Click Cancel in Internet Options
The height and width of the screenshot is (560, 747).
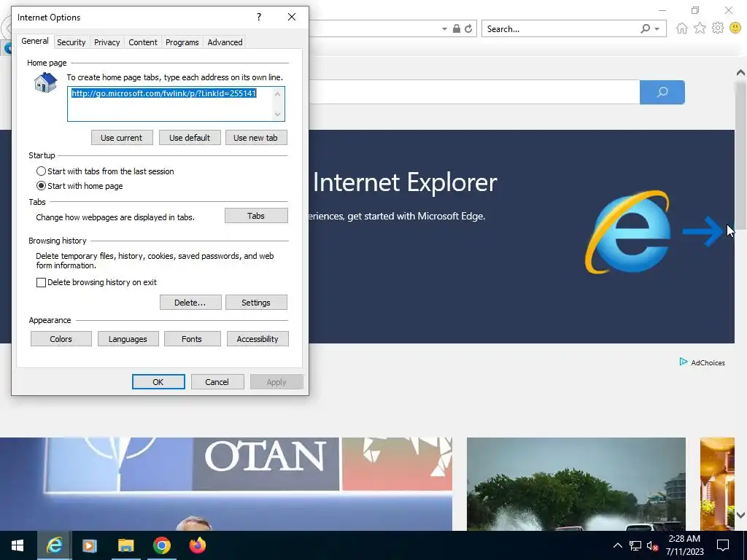coord(217,382)
